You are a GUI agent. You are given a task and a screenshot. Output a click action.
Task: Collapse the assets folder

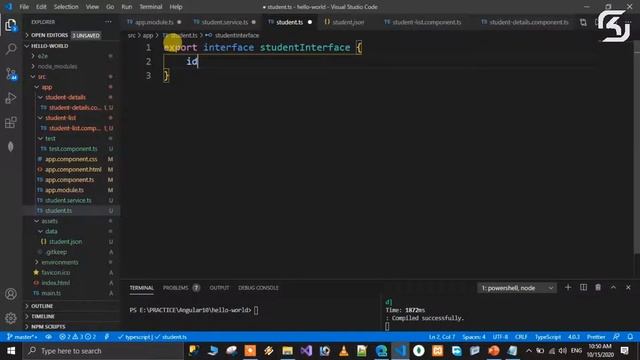pyautogui.click(x=49, y=221)
